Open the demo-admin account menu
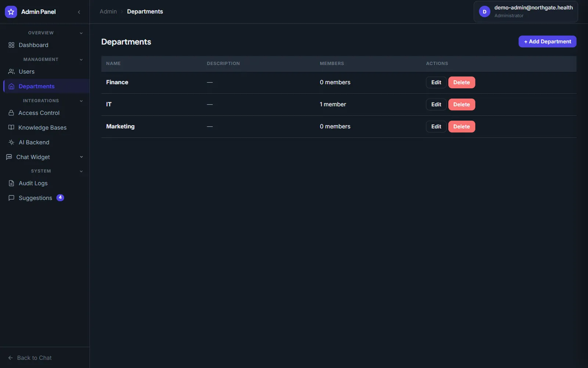Image resolution: width=588 pixels, height=368 pixels. point(526,12)
